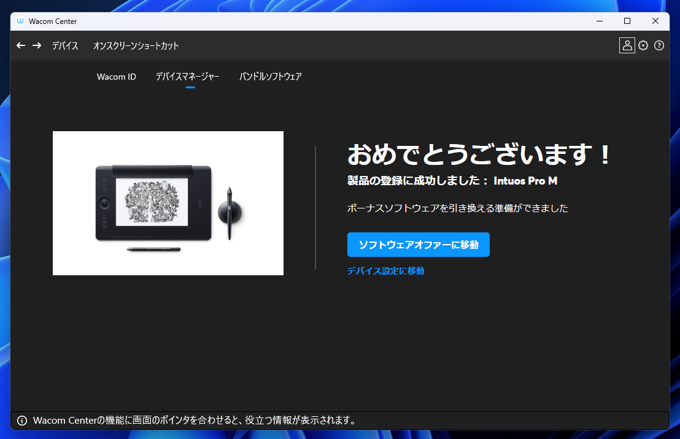Viewport: 680px width, 439px height.
Task: Click the ボーナスソフトウェアを引き換える準備ができました text
Action: pyautogui.click(x=458, y=208)
